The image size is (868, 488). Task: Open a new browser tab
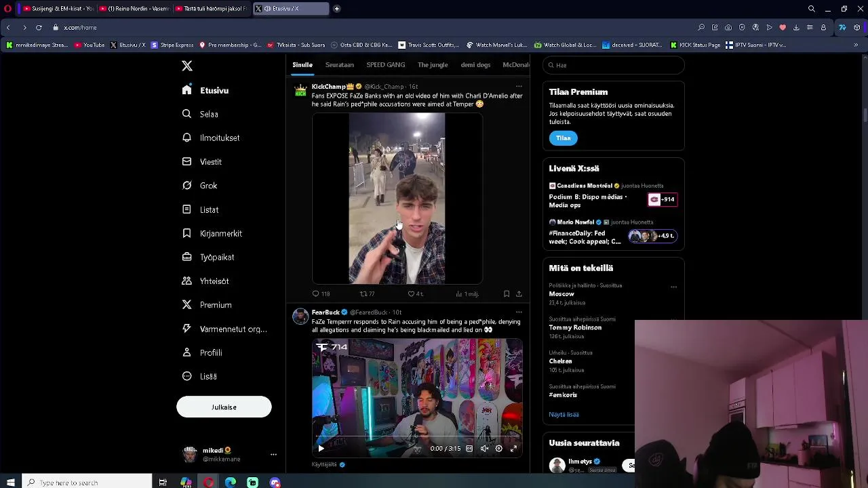click(x=336, y=9)
